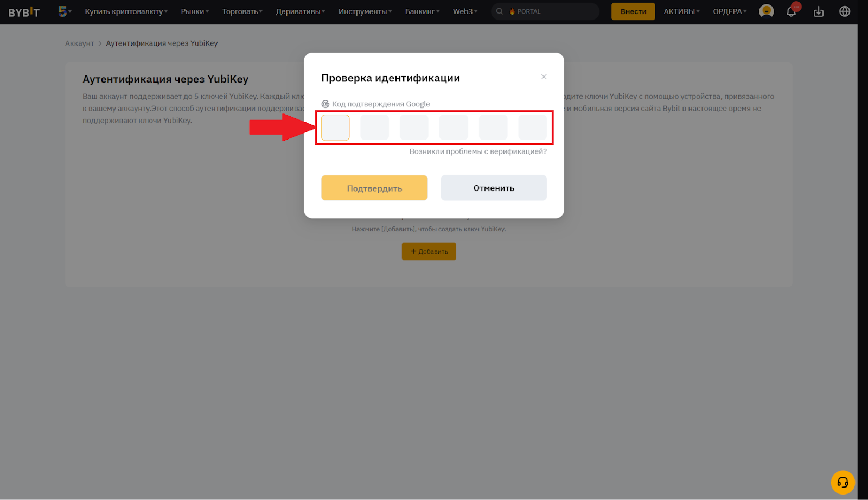Go to Аккаунт breadcrumb
This screenshot has height=500, width=868.
79,43
